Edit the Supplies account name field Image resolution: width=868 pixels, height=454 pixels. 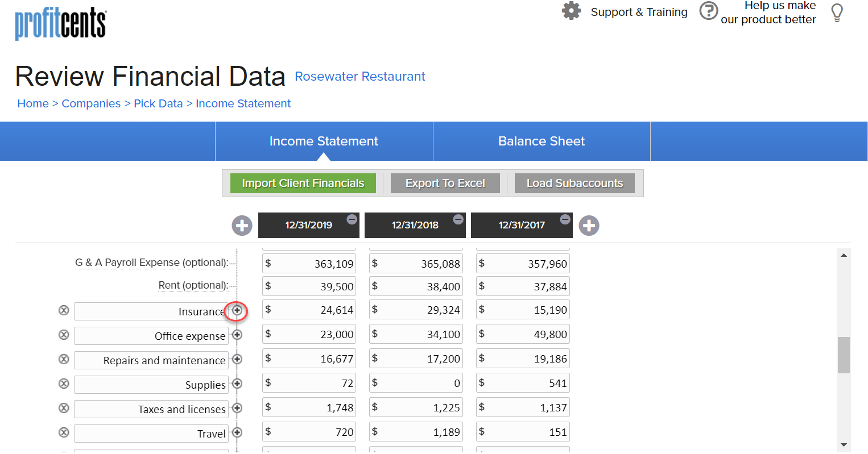pos(151,385)
